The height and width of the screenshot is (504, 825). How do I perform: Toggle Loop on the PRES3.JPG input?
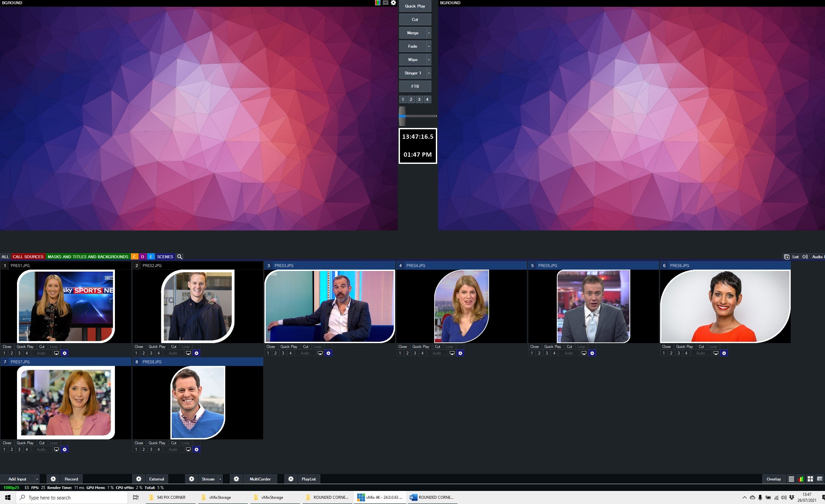coord(317,346)
